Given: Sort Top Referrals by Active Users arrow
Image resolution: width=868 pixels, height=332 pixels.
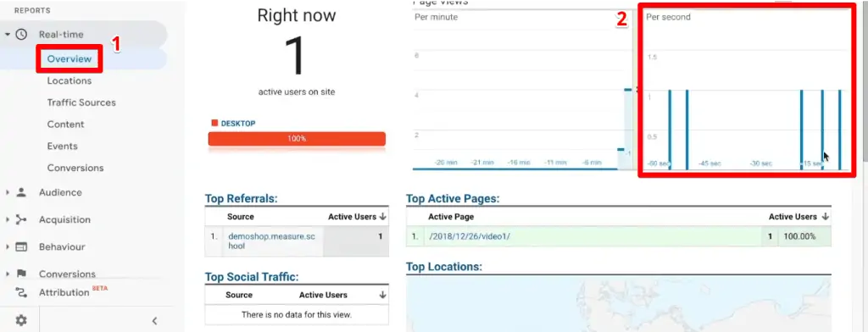Looking at the screenshot, I should point(382,217).
